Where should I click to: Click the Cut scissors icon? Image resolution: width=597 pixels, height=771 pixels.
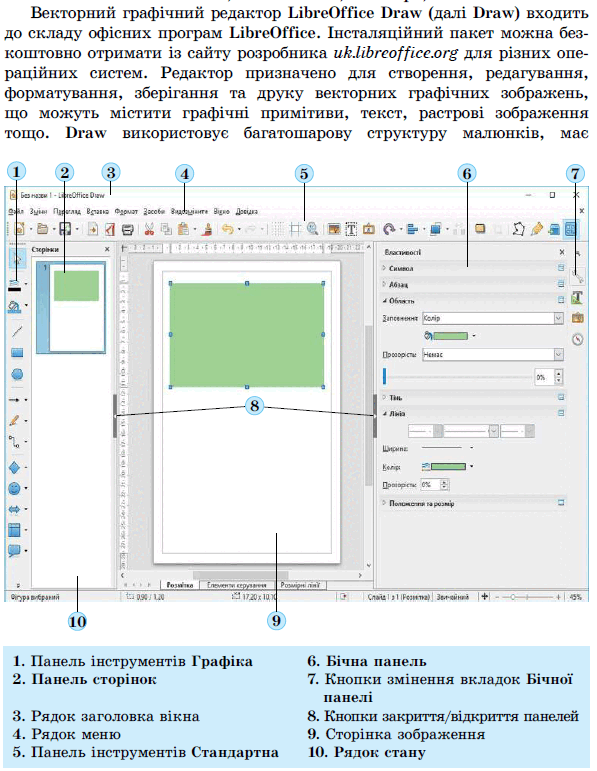[x=149, y=229]
